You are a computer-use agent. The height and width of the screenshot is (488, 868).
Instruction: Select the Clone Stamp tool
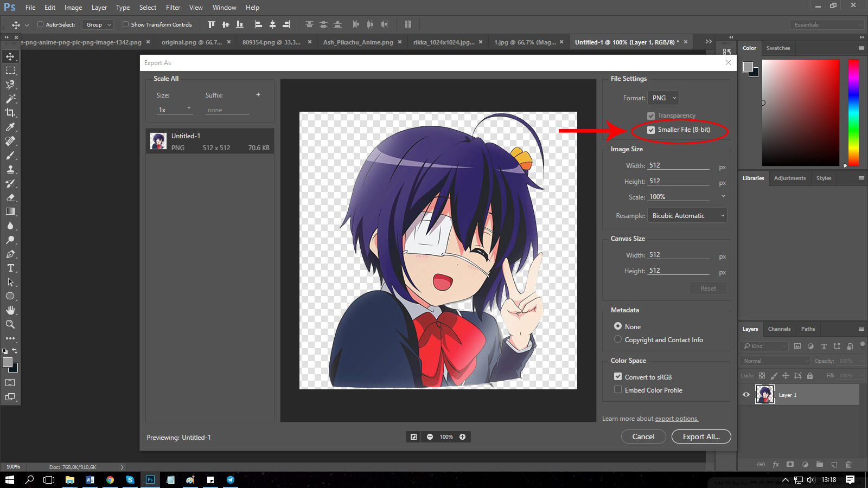(x=10, y=169)
